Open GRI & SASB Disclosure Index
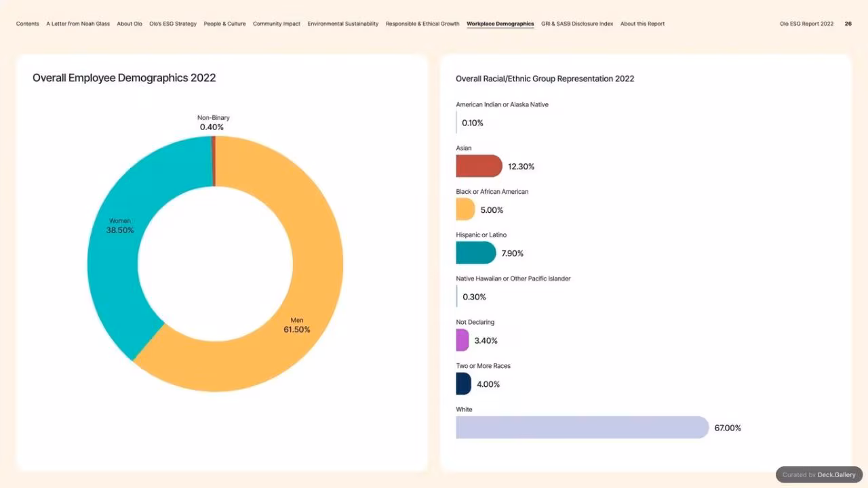868x488 pixels. [577, 24]
